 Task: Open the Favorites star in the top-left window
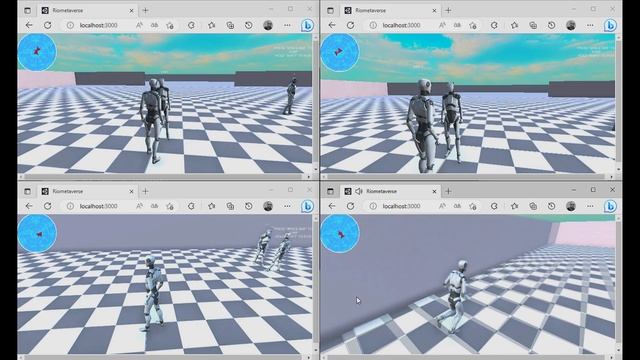pyautogui.click(x=211, y=25)
